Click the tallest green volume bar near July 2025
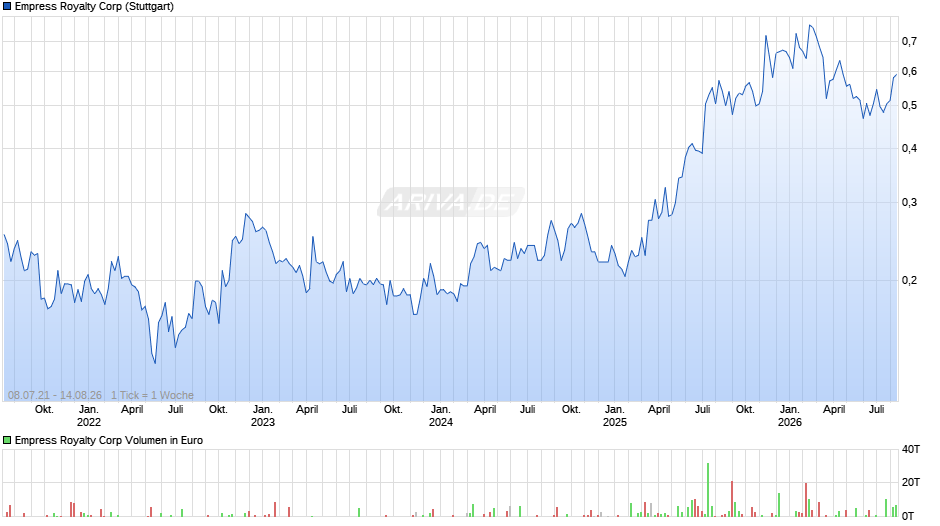 click(x=708, y=490)
